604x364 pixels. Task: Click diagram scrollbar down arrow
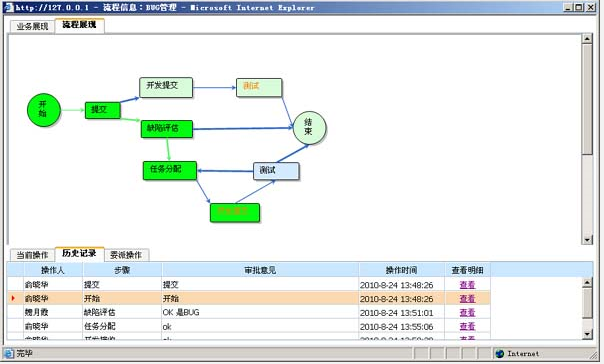tap(587, 239)
